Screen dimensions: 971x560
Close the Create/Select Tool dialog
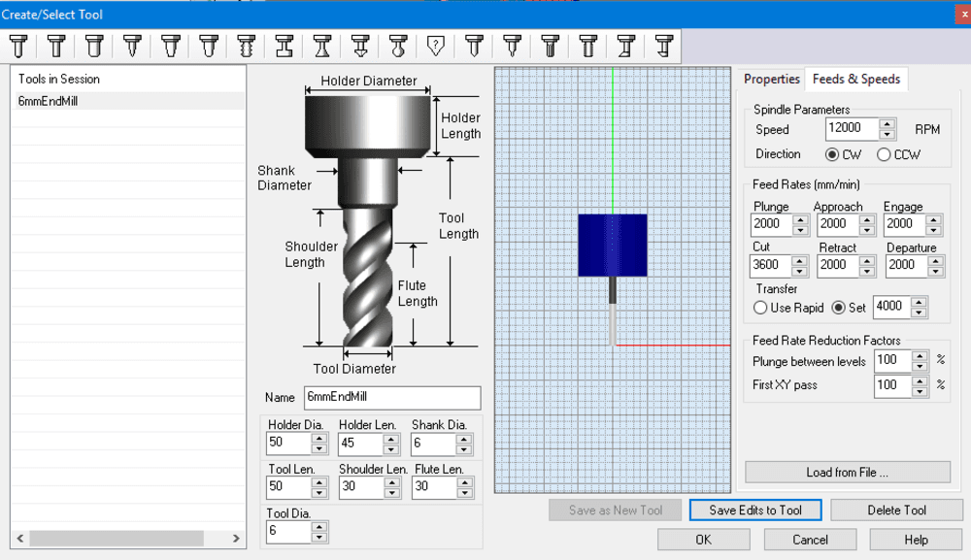963,14
